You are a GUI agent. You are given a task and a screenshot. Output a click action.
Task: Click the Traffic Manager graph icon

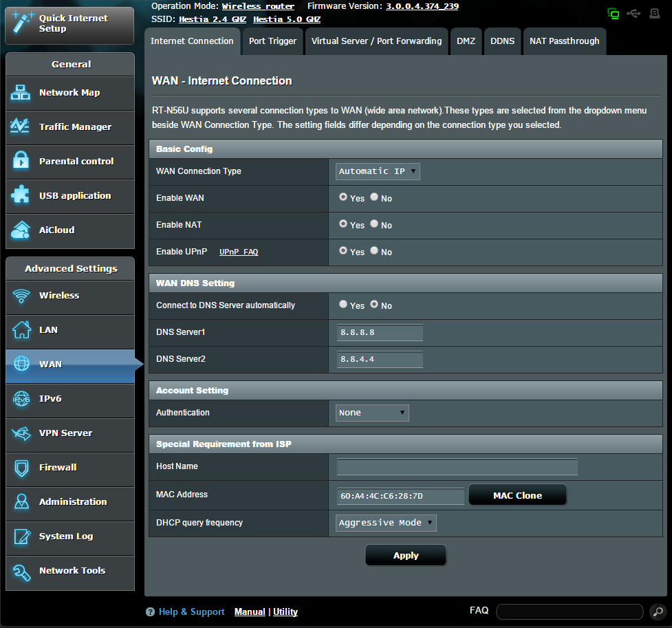click(x=20, y=126)
